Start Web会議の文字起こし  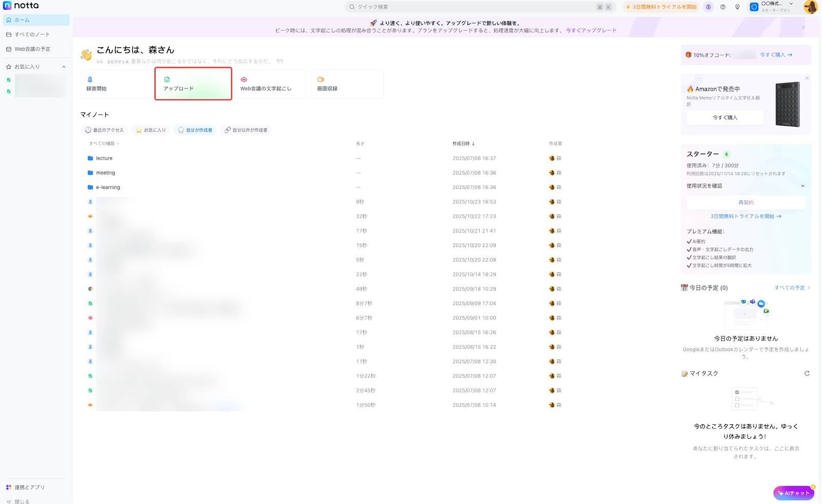tap(270, 84)
